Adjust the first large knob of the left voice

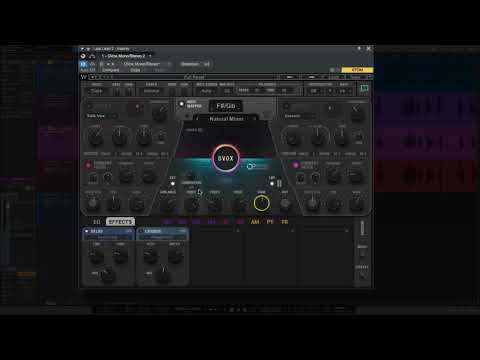(95, 136)
